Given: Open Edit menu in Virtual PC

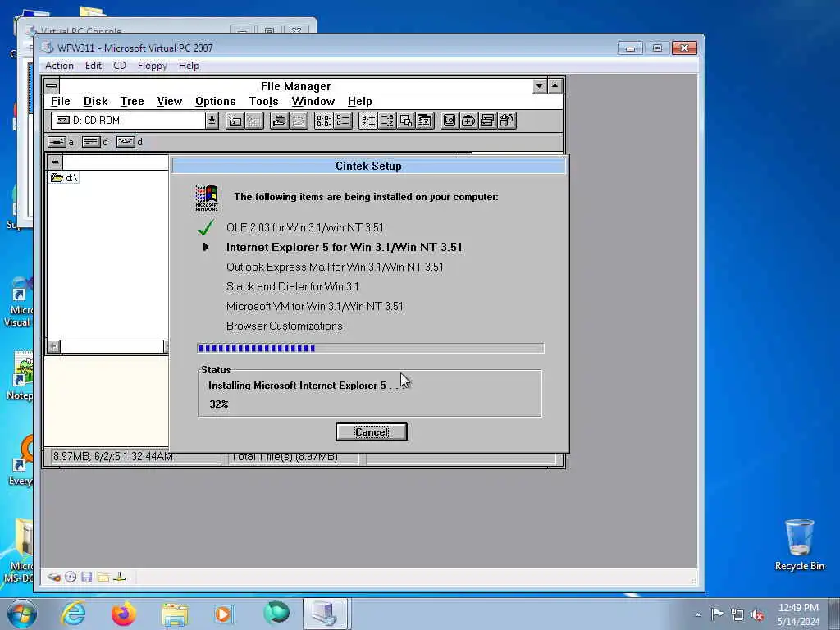Looking at the screenshot, I should (94, 66).
